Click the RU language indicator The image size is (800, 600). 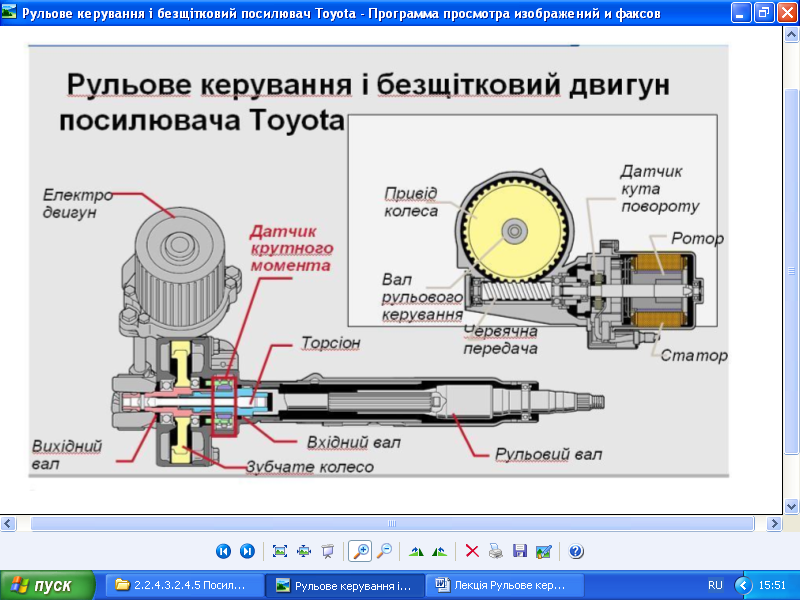click(x=715, y=585)
